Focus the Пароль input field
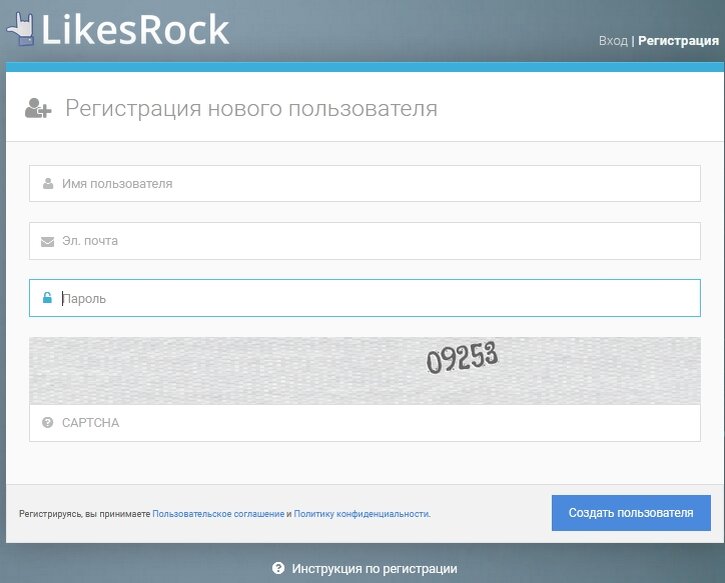725x583 pixels. 365,298
